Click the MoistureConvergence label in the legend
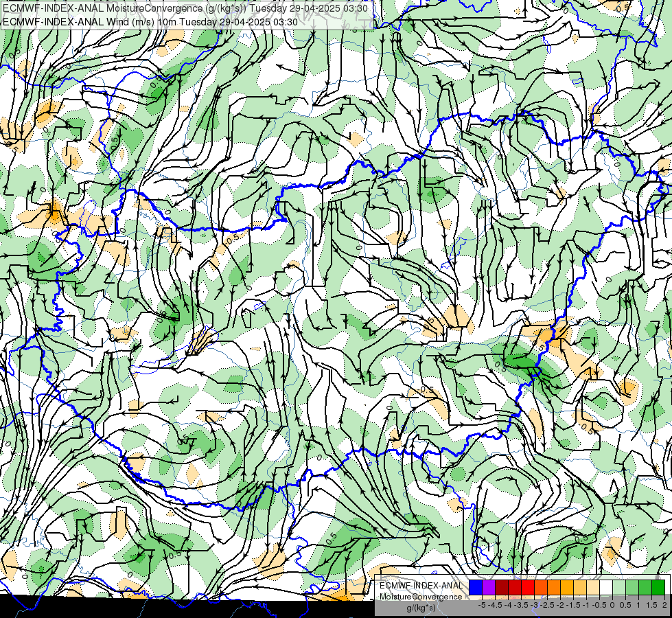This screenshot has height=618, width=672. coord(421,597)
